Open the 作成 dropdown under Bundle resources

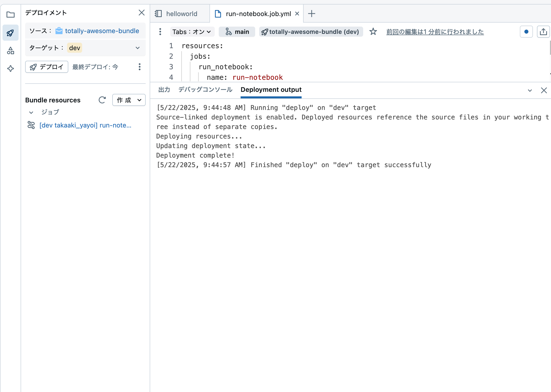click(129, 100)
